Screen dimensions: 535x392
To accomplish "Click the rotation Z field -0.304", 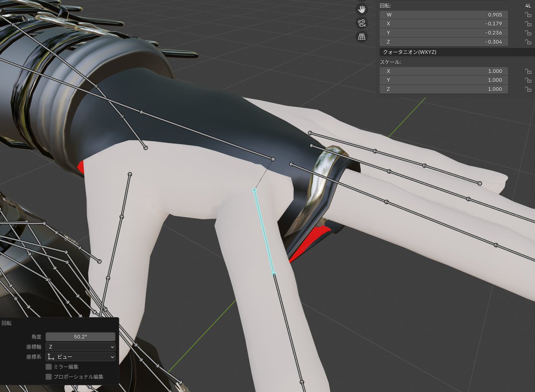I will (x=444, y=42).
